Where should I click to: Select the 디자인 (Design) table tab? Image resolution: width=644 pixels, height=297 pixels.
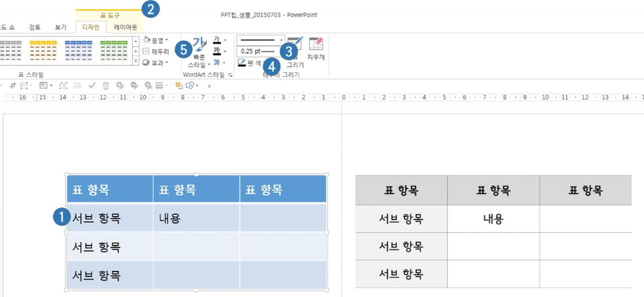coord(91,27)
